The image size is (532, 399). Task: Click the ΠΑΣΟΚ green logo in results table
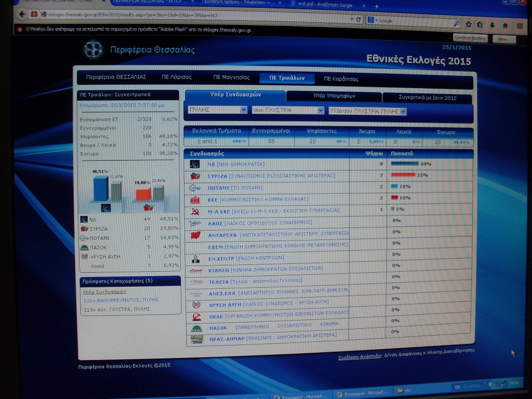(196, 328)
